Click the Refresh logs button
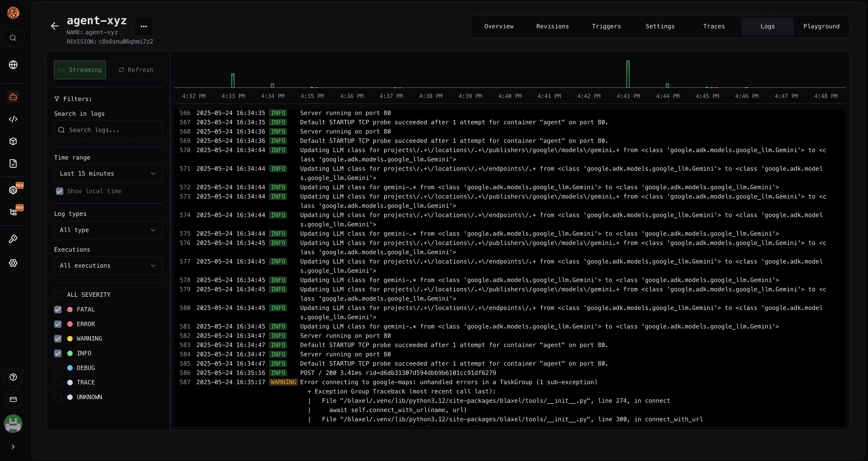Viewport: 868px width, 461px height. 136,70
